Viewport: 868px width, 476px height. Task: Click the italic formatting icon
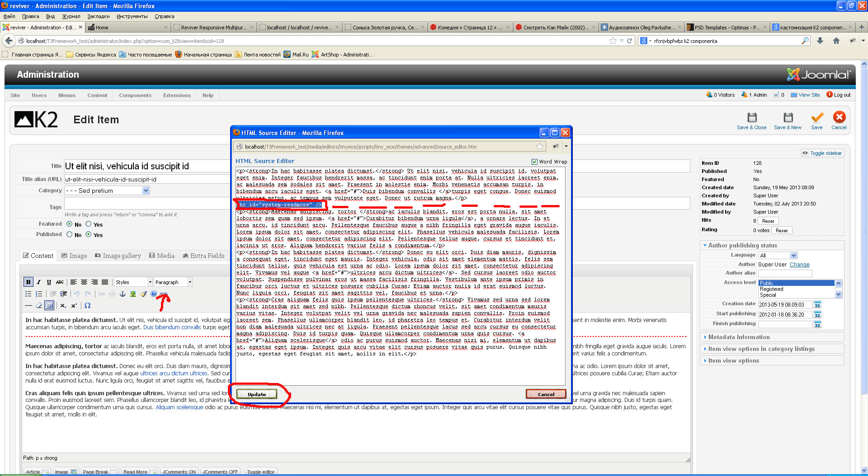(39, 282)
